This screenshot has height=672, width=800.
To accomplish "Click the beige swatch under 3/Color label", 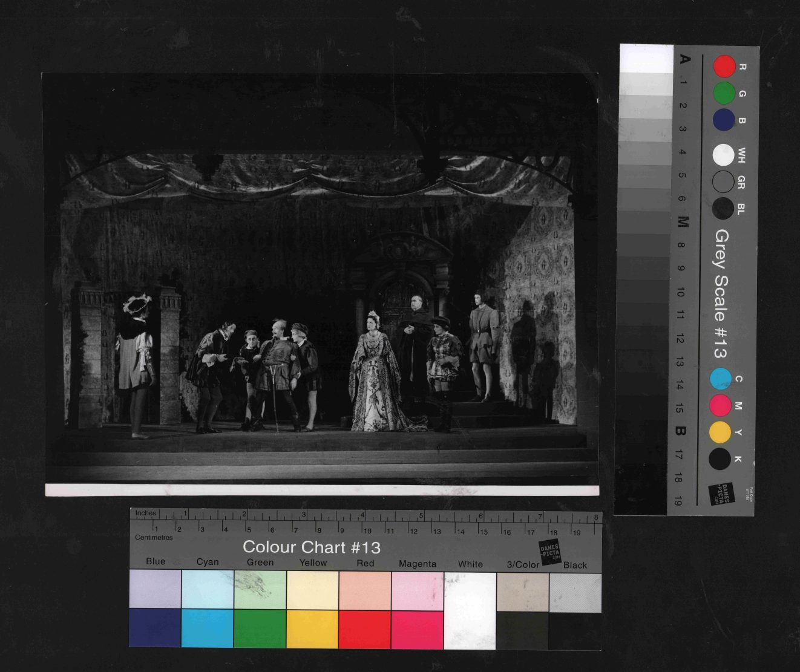I will point(522,592).
